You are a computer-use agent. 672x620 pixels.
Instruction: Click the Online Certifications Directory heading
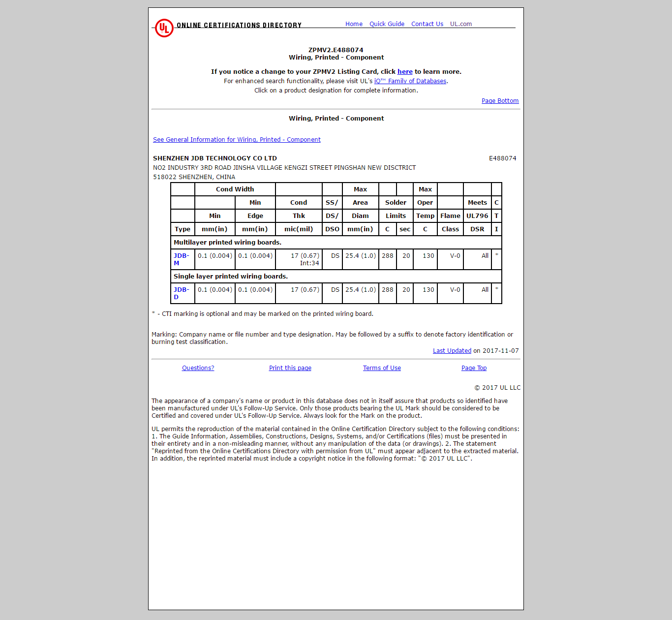click(239, 25)
